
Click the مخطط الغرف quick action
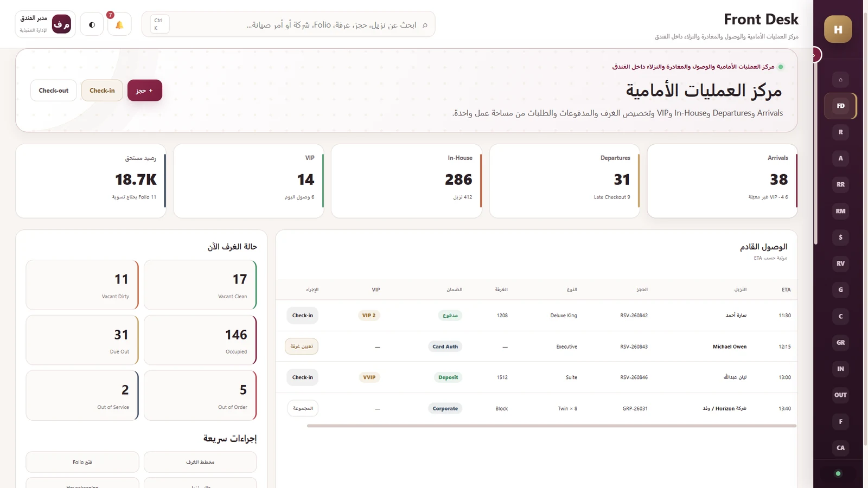tap(200, 462)
